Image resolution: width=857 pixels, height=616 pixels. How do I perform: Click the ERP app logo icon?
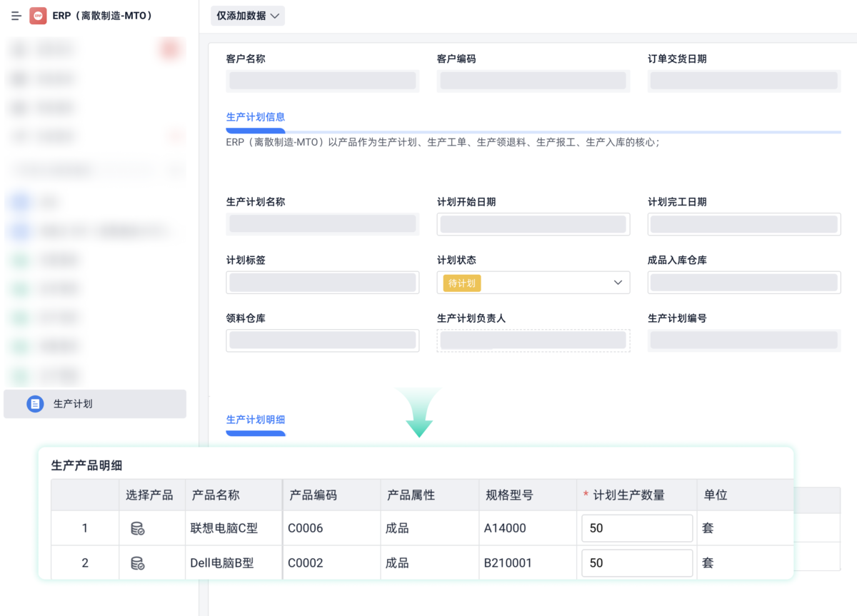pos(39,16)
